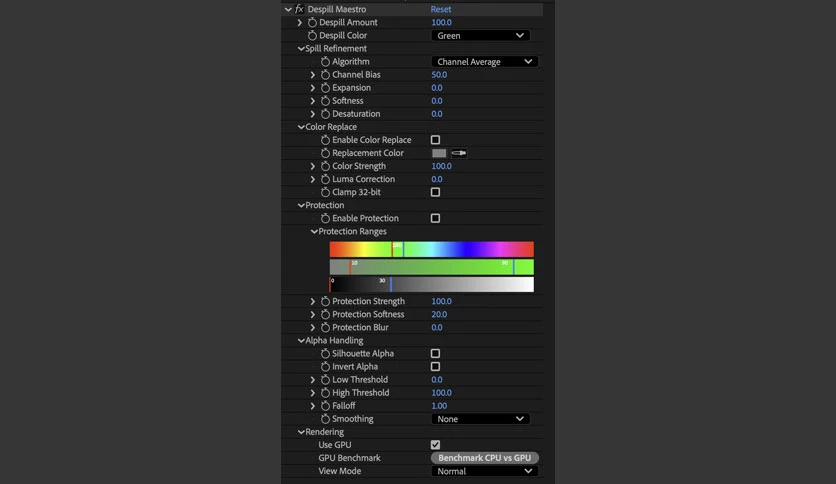836x484 pixels.
Task: Toggle stopwatch for Clamp 32-bit
Action: 325,192
